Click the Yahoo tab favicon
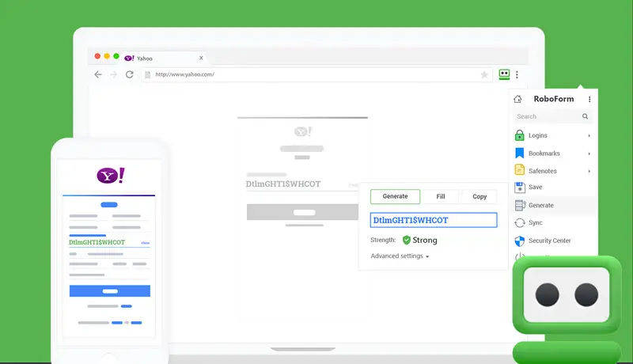Screen dimensions: 633x364 tap(129, 58)
